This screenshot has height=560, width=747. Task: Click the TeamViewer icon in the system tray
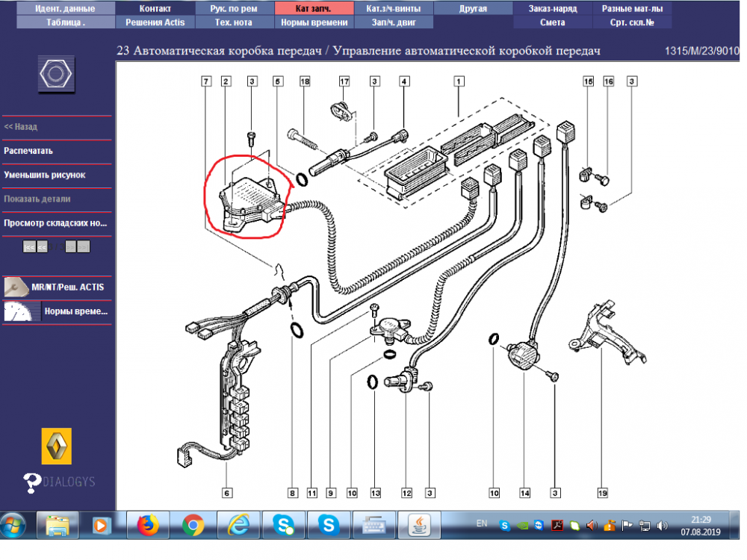(x=539, y=525)
